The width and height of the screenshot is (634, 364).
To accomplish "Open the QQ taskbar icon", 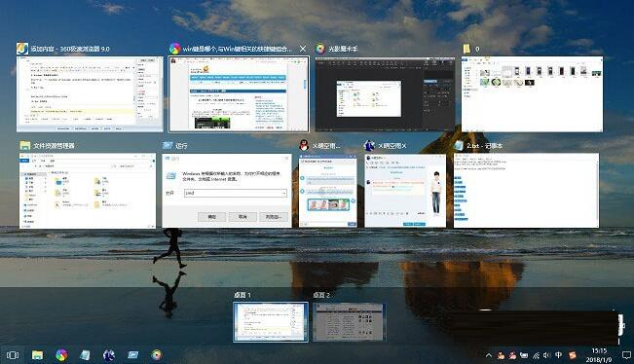I will [109, 355].
